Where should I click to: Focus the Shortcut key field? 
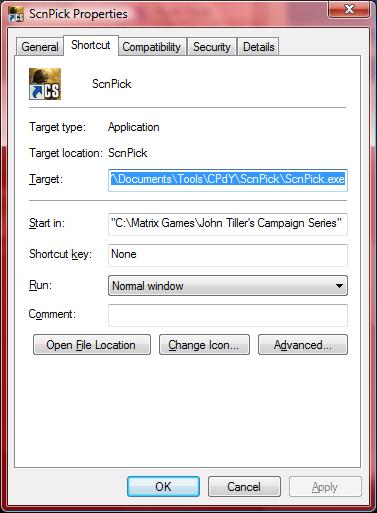[x=228, y=255]
